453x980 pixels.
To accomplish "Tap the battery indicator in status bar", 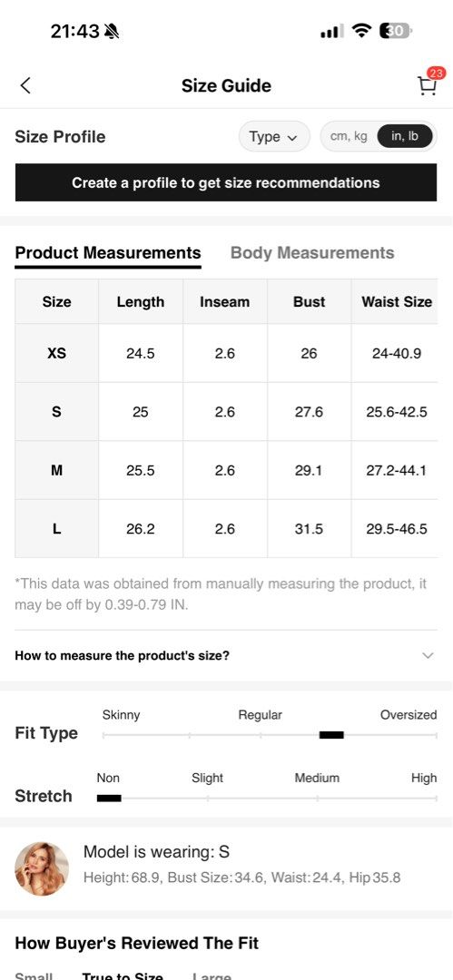I will click(396, 31).
